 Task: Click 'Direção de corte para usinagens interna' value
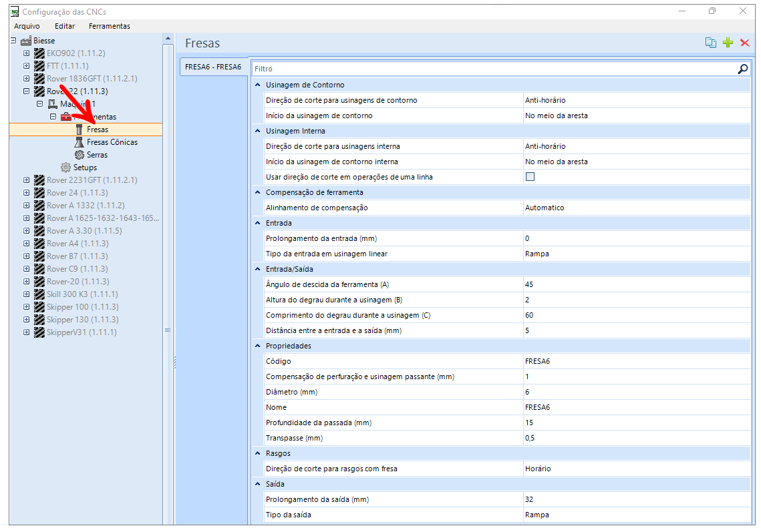tap(637, 146)
